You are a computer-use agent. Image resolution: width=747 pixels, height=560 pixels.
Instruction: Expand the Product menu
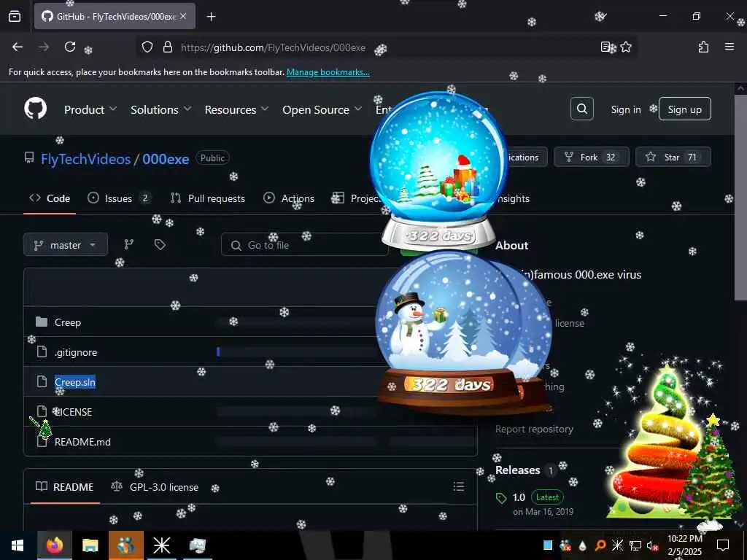tap(90, 109)
